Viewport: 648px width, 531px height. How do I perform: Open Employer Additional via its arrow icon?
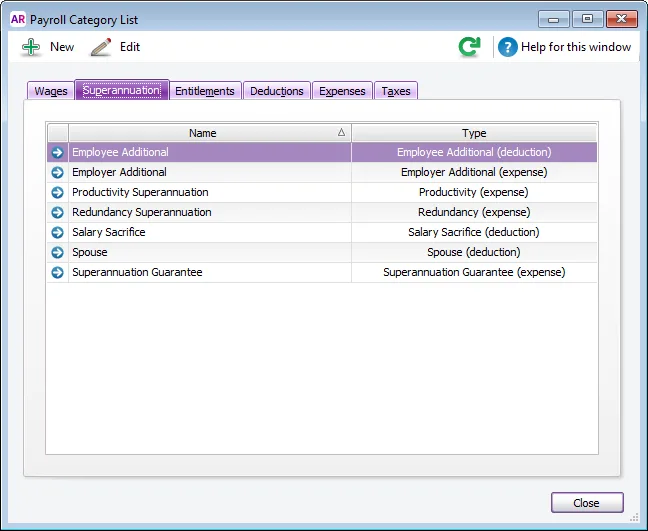[x=57, y=172]
